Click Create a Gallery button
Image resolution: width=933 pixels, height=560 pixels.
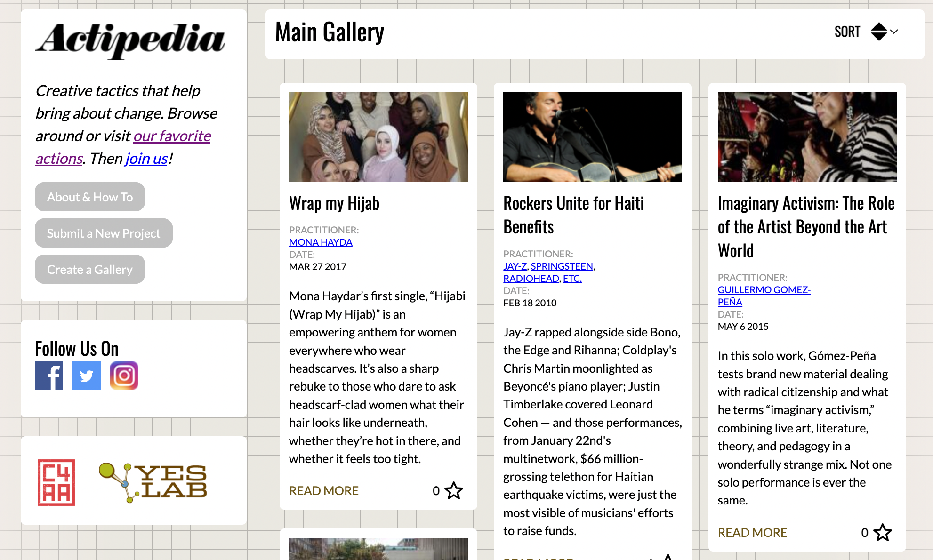click(90, 269)
